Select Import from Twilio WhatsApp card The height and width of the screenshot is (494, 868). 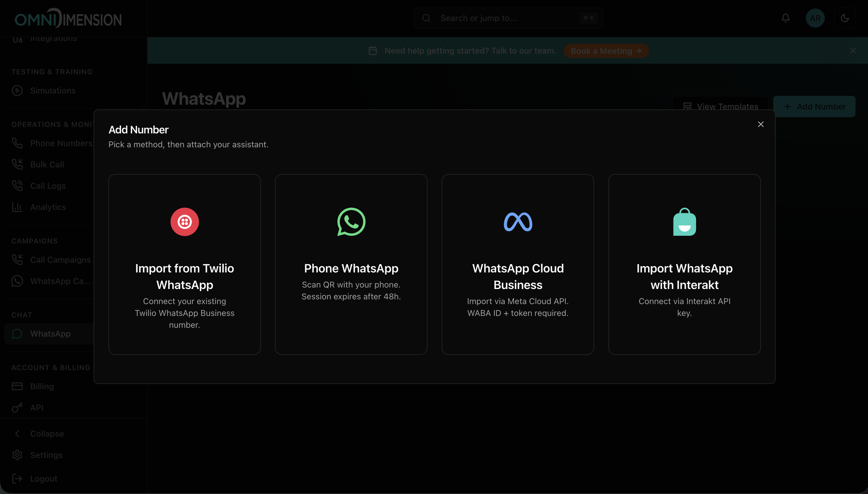click(184, 265)
